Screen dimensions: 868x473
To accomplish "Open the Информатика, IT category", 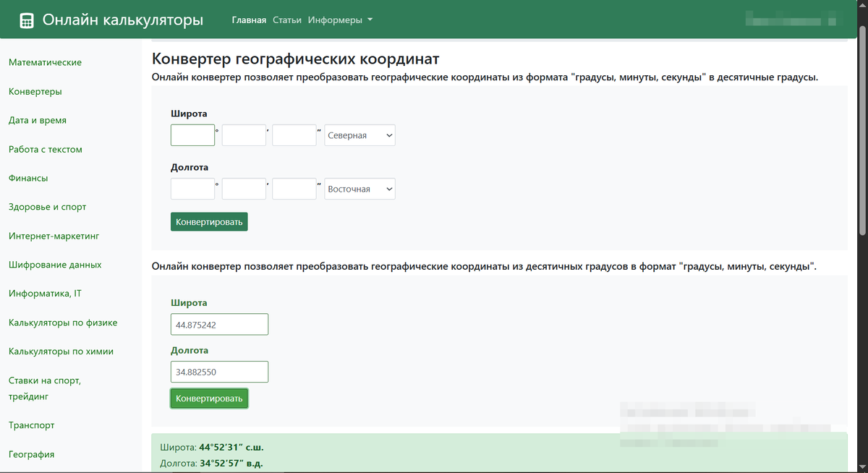I will click(45, 294).
